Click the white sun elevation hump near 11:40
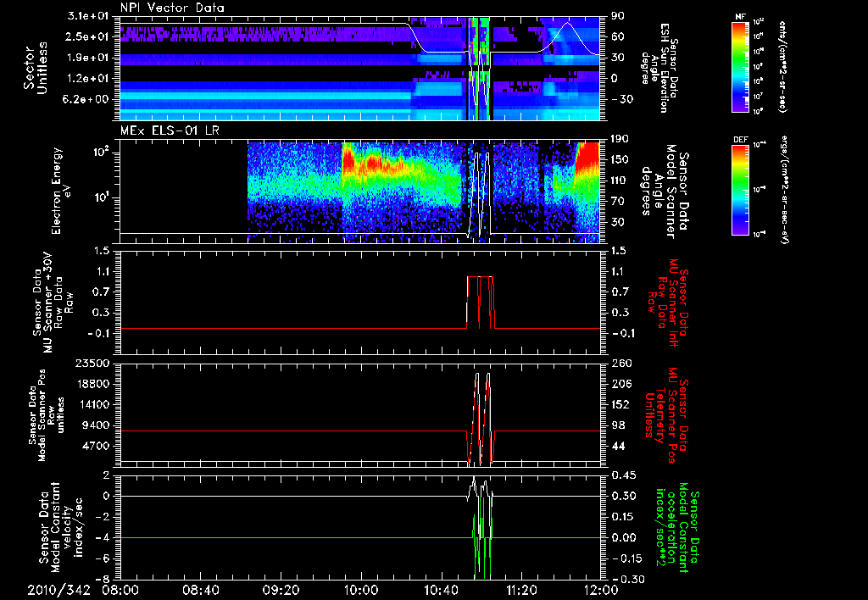Image resolution: width=868 pixels, height=600 pixels. [567, 37]
